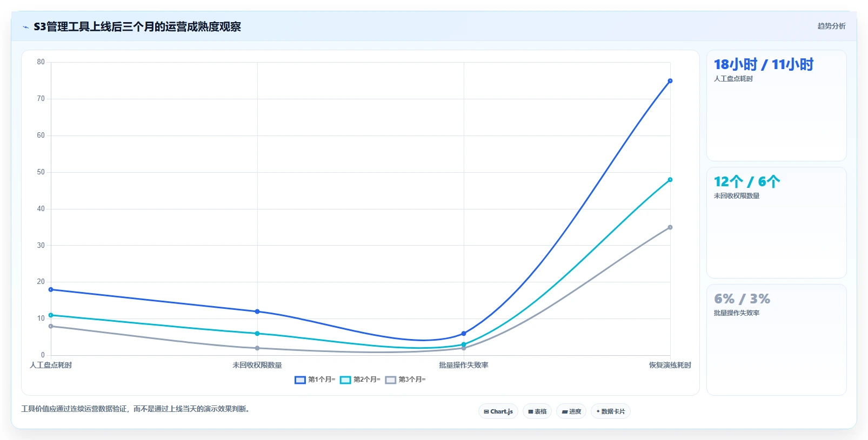Open the 批量操作失败率 stat card
The image size is (868, 440).
(777, 340)
